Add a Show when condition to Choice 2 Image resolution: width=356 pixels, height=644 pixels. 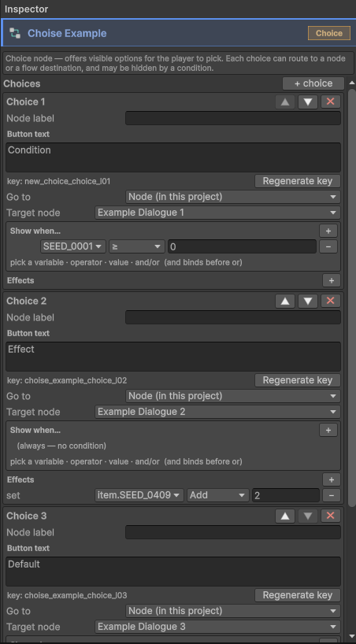click(x=328, y=430)
